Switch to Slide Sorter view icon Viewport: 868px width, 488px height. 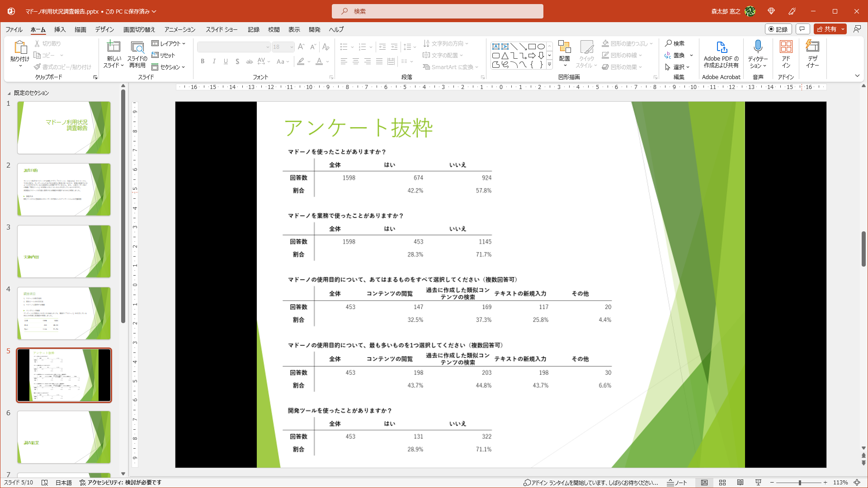pyautogui.click(x=722, y=483)
